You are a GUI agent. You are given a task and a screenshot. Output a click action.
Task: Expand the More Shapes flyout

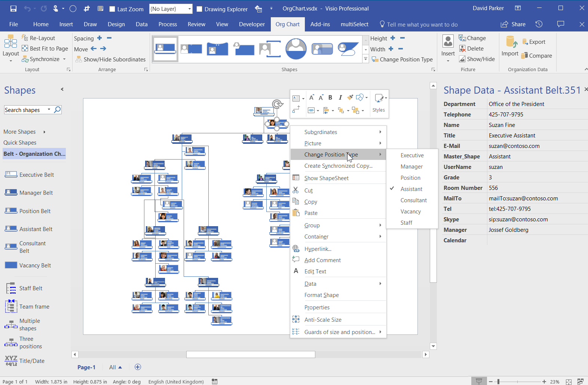click(x=44, y=132)
